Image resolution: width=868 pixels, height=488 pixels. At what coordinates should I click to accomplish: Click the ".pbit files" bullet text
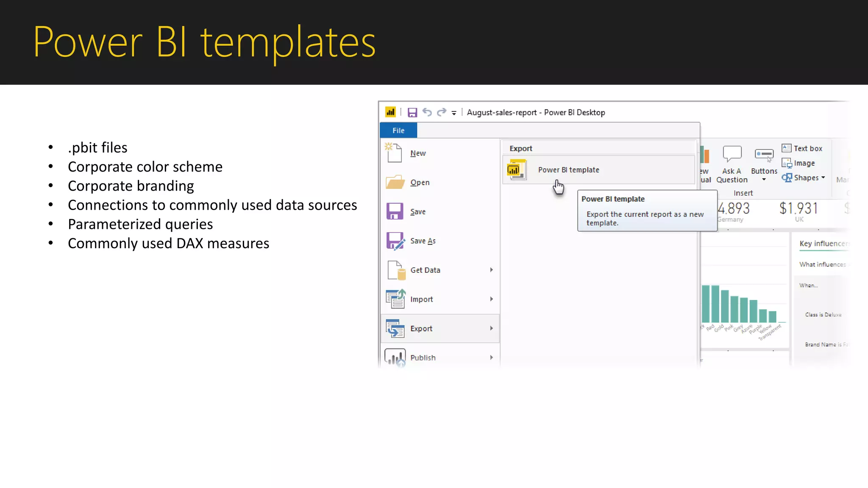click(97, 147)
